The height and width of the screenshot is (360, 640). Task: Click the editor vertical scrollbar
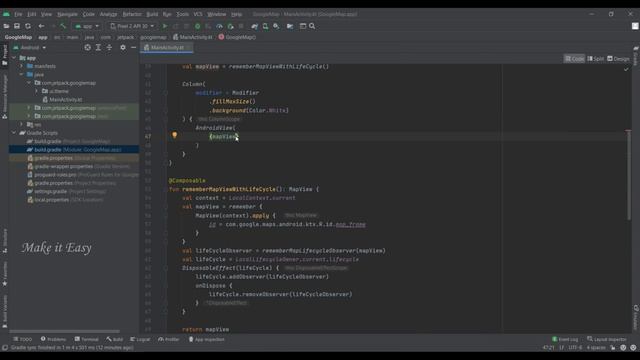click(x=628, y=176)
